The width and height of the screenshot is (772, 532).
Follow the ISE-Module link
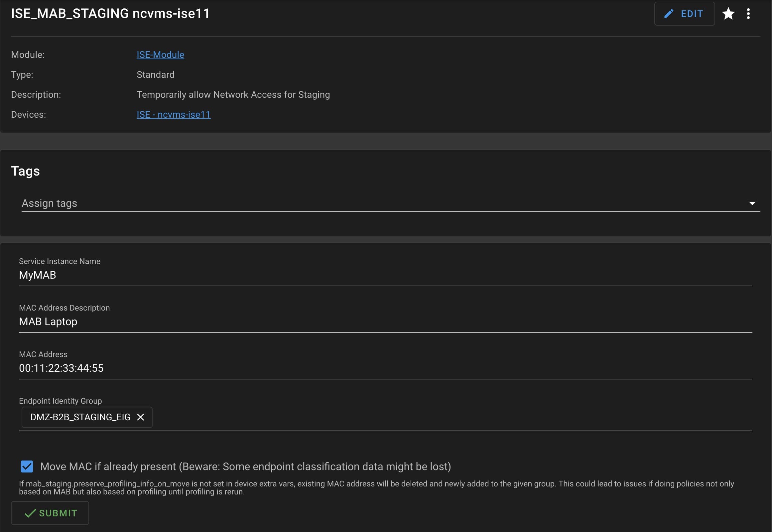[x=160, y=55]
